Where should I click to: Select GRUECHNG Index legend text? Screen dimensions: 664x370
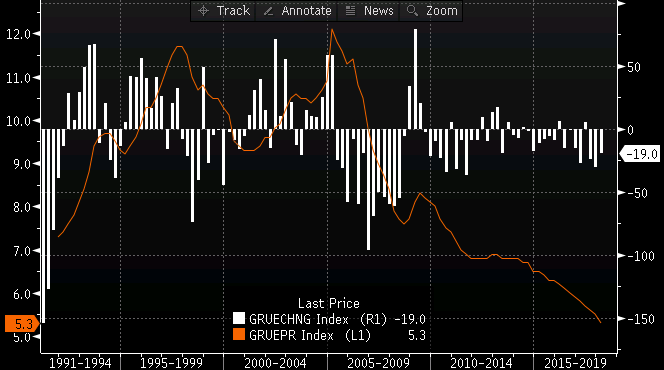point(299,319)
